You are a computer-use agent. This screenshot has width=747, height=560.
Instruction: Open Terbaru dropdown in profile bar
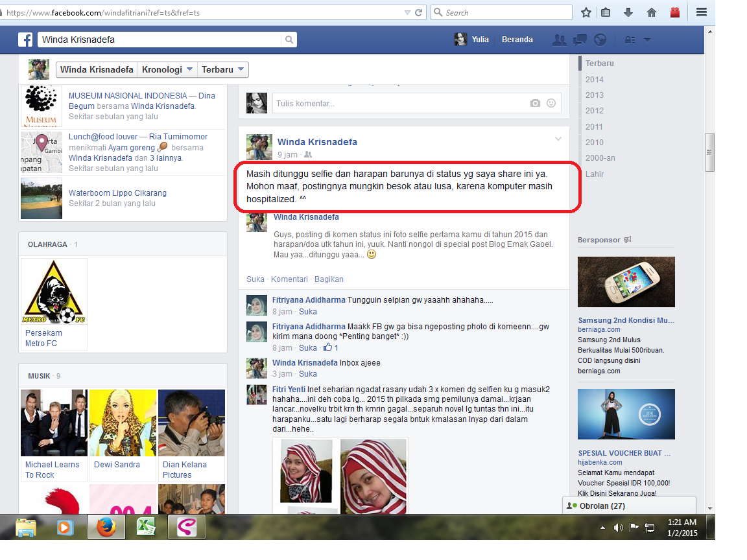pyautogui.click(x=222, y=69)
